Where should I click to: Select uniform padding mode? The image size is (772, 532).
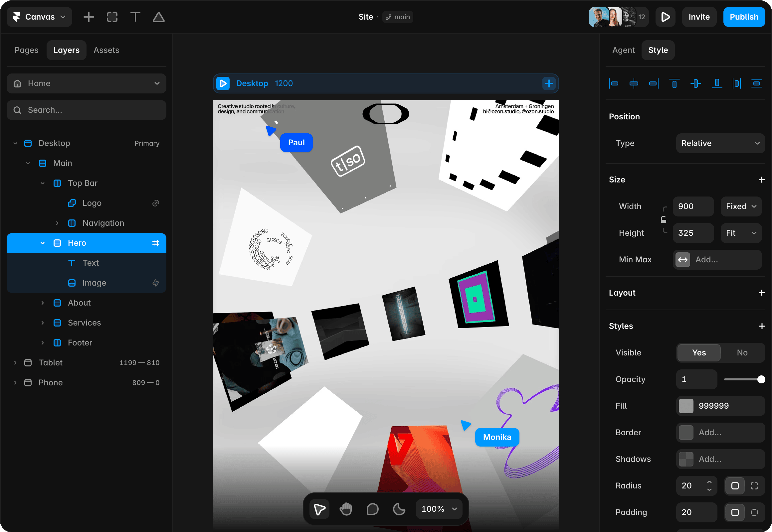[x=735, y=512]
